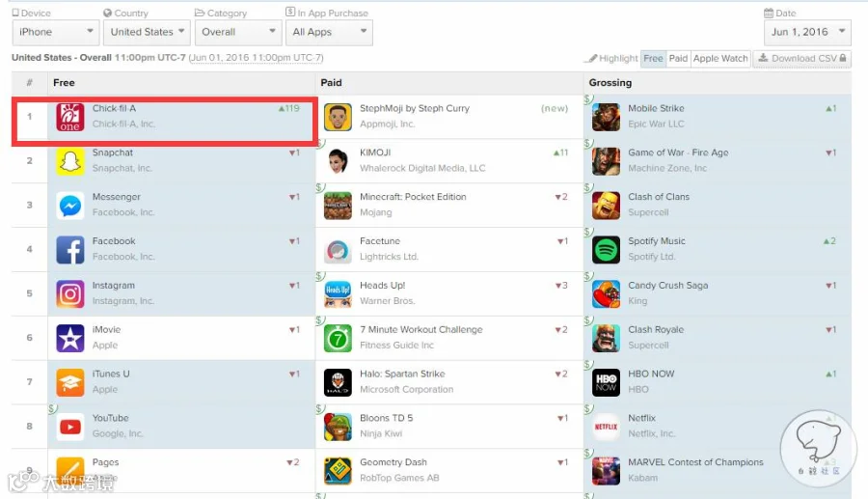868x499 pixels.
Task: Open the StephMoji by Steph Curry link
Action: click(x=415, y=108)
